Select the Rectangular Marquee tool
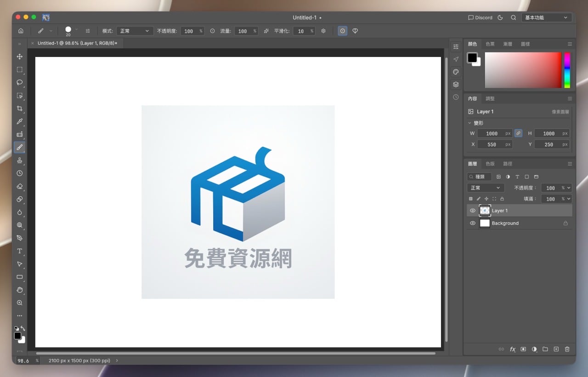 [x=20, y=70]
